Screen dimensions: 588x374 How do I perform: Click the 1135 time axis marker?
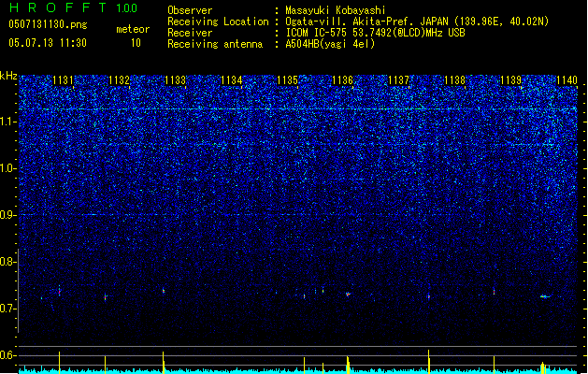point(287,80)
